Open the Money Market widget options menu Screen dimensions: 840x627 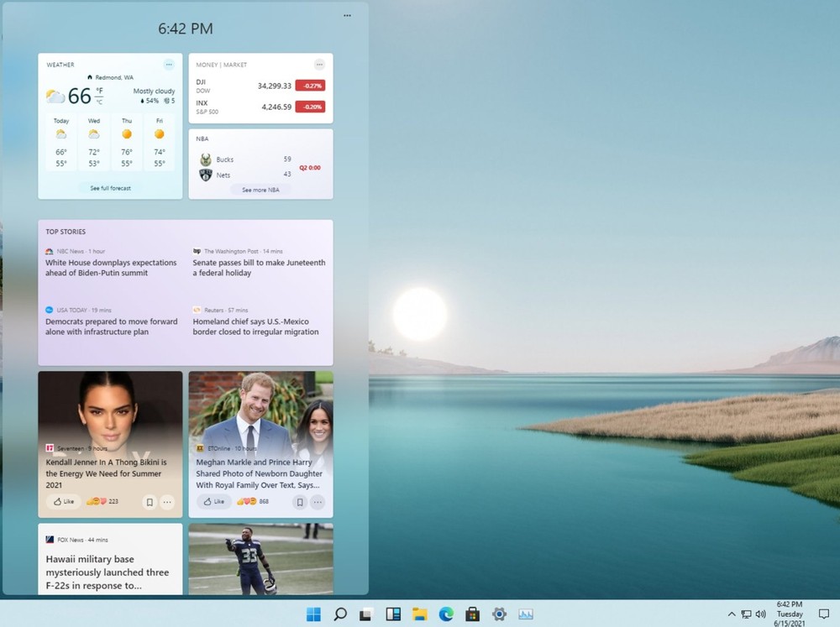(x=319, y=65)
